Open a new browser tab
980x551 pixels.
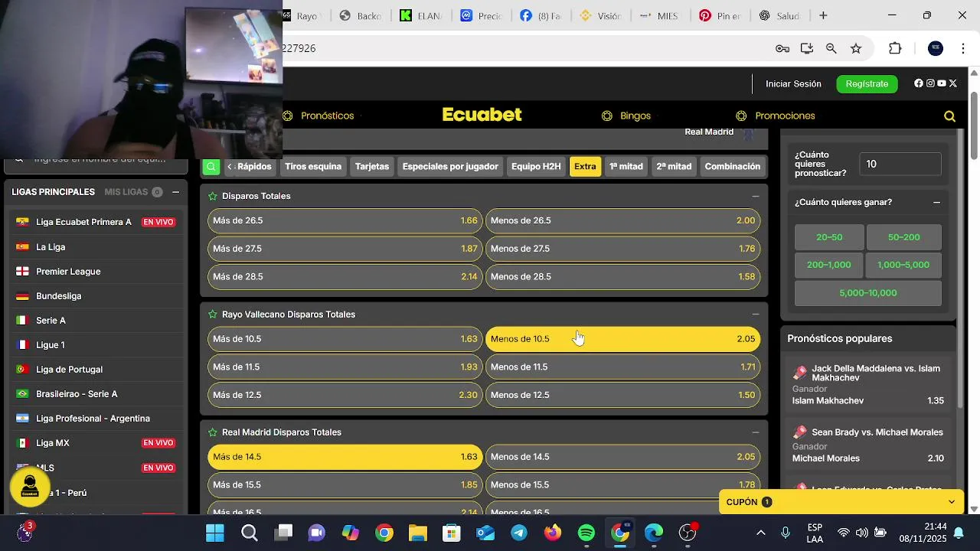pyautogui.click(x=823, y=15)
